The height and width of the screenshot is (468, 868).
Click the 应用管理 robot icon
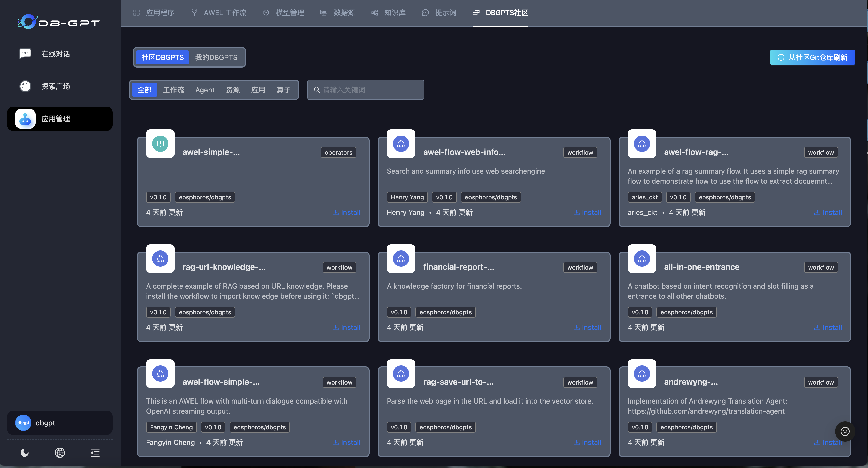(x=25, y=119)
